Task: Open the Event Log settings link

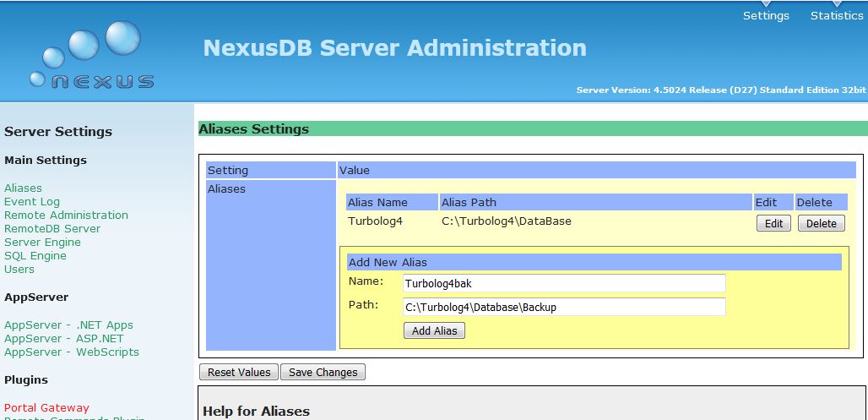Action: pyautogui.click(x=32, y=202)
